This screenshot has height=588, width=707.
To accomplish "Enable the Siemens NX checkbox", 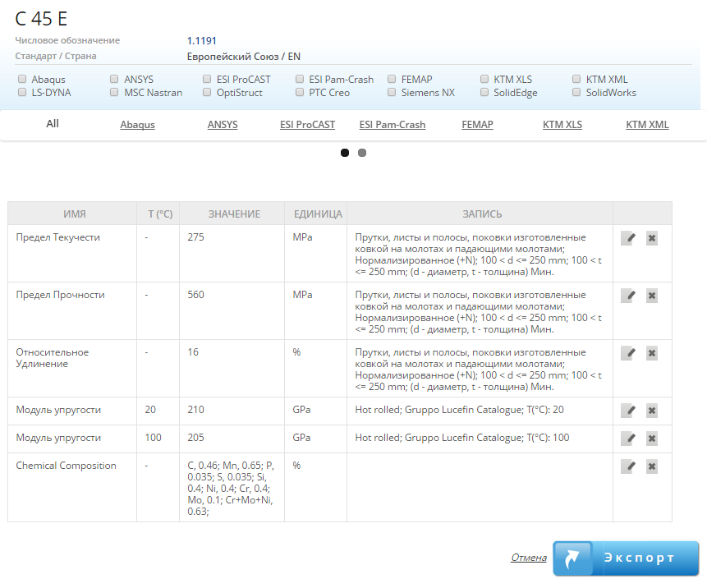I will pyautogui.click(x=392, y=92).
